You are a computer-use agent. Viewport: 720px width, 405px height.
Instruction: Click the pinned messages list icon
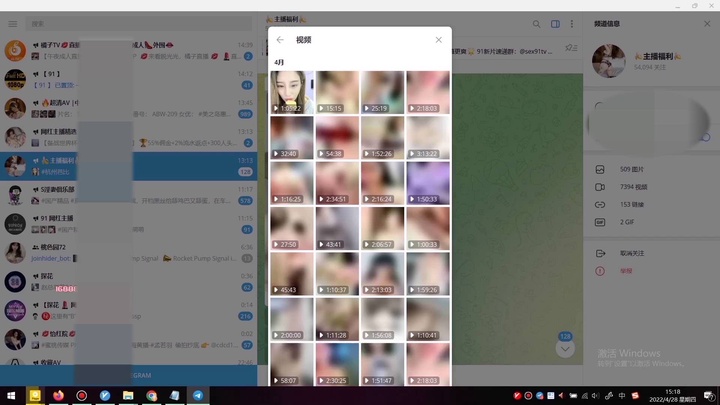[x=571, y=47]
